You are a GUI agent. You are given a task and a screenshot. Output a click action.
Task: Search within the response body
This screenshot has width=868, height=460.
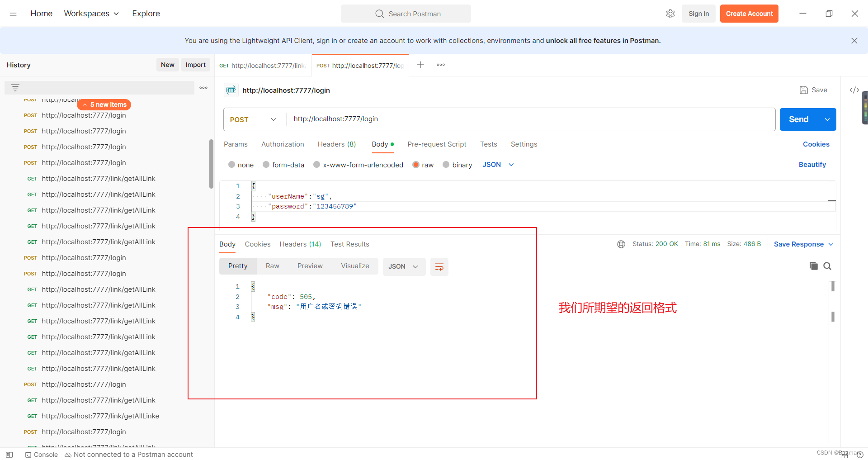pyautogui.click(x=827, y=266)
